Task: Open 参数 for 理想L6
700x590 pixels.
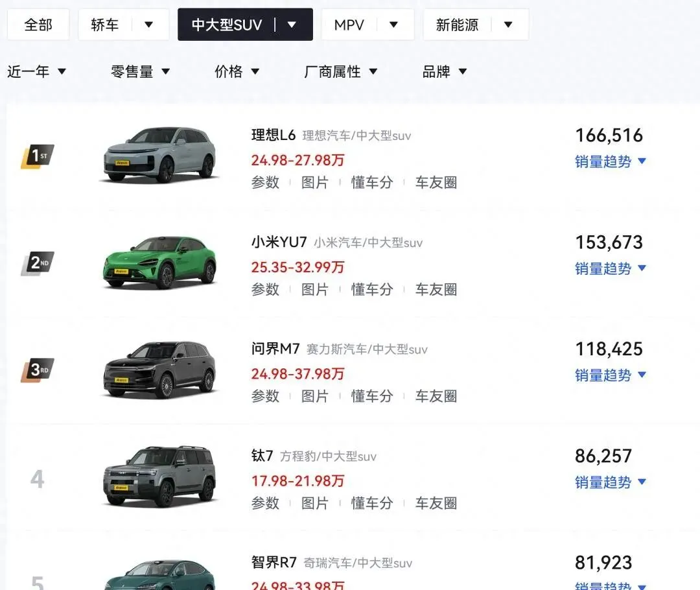Action: point(265,183)
